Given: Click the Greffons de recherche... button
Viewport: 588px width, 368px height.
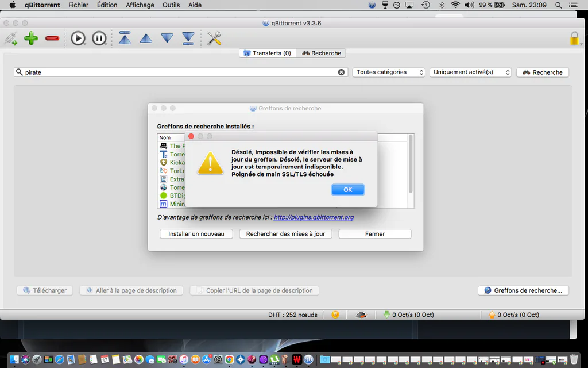Looking at the screenshot, I should (x=523, y=290).
